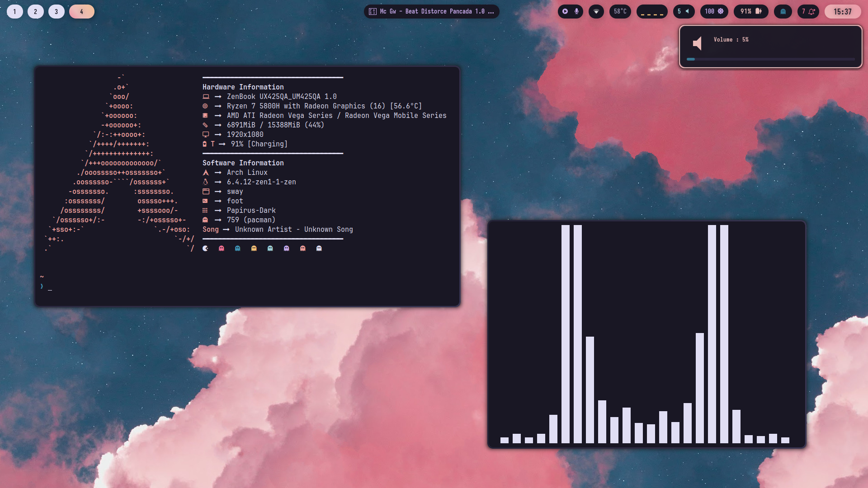
Task: Toggle the WiFi module in the status bar
Action: pos(596,11)
